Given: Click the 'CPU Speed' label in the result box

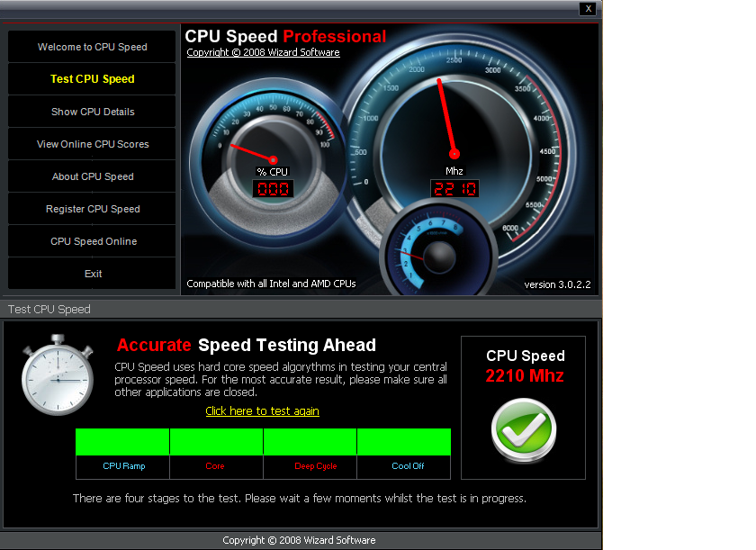Looking at the screenshot, I should pyautogui.click(x=526, y=356).
